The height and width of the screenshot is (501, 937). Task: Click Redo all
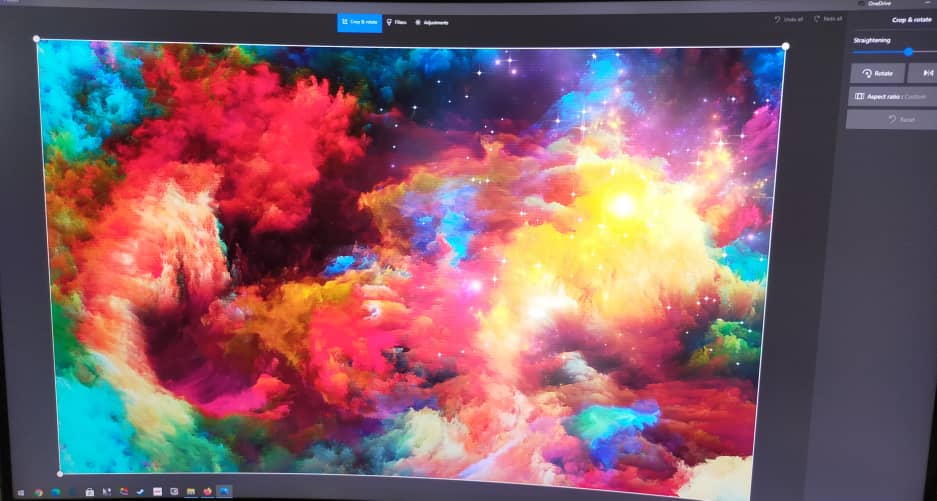coord(828,19)
